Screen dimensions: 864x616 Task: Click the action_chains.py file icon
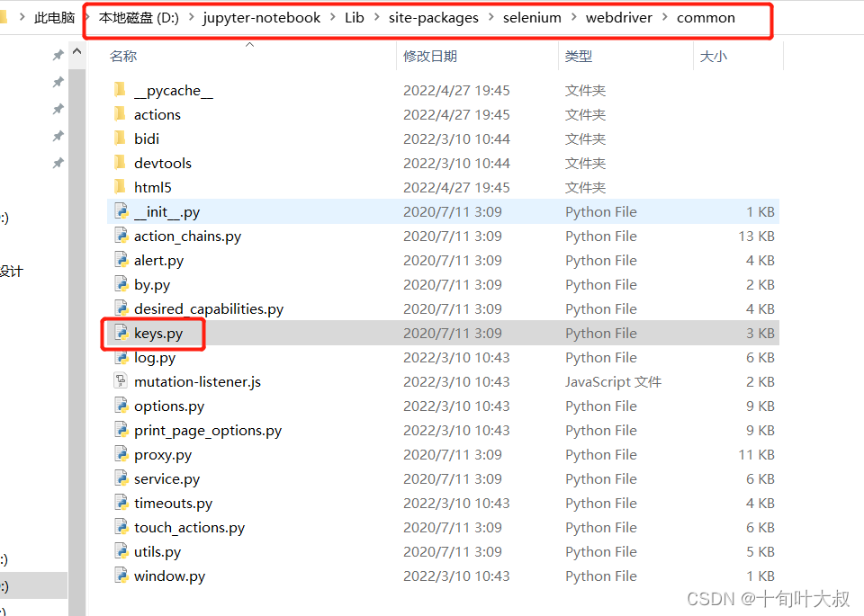coord(121,235)
